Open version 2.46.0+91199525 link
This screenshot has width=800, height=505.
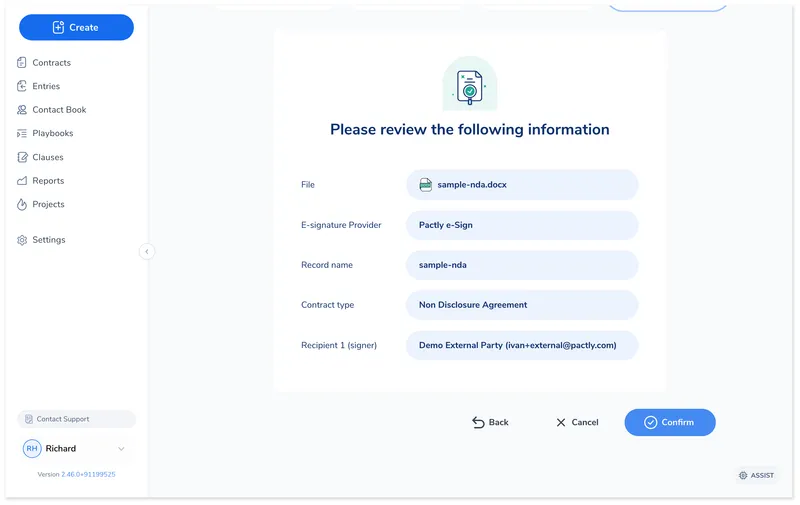[x=88, y=474]
